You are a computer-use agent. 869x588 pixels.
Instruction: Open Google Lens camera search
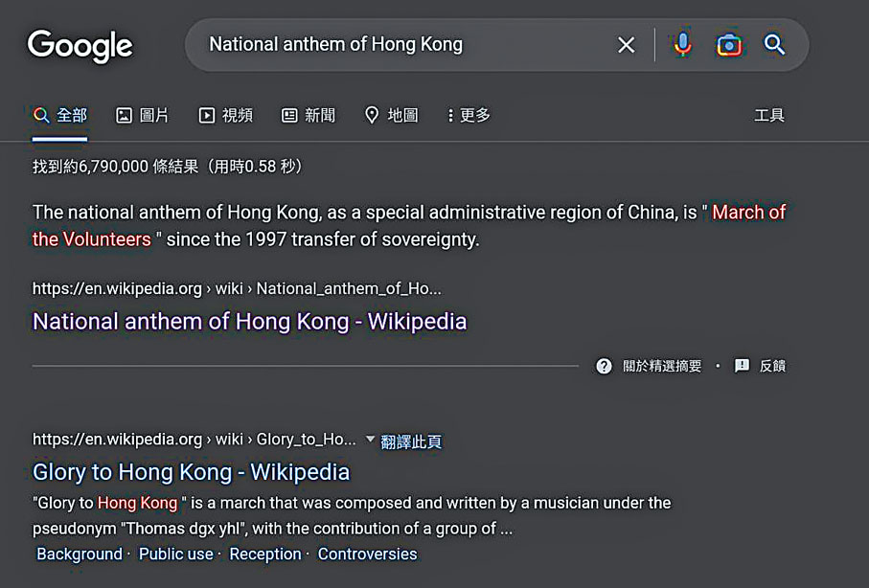pyautogui.click(x=729, y=44)
